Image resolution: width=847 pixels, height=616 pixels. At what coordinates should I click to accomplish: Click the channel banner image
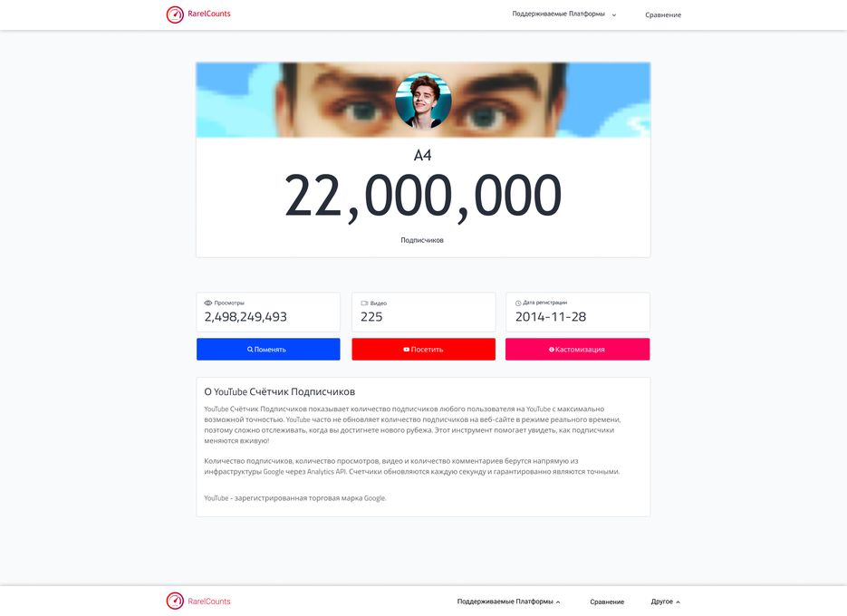point(423,100)
